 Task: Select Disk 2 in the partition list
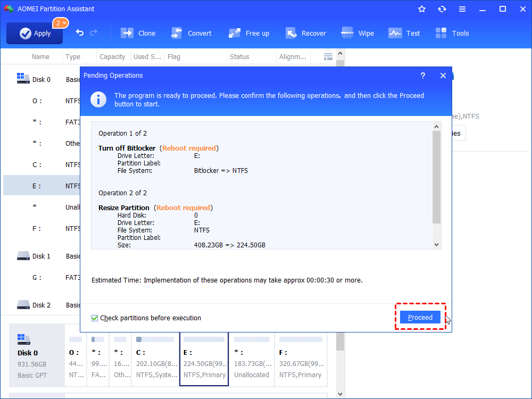[x=41, y=305]
